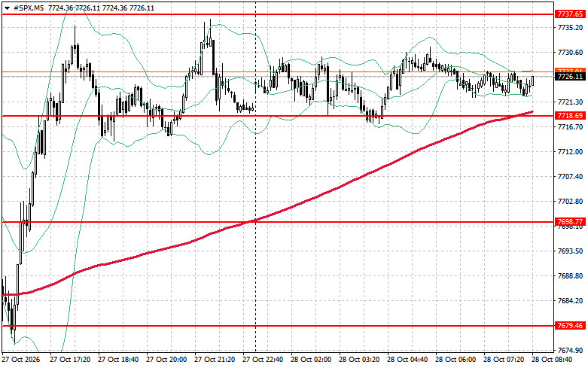Click the 7716.70 price scale value
This screenshot has width=588, height=368.
pos(571,127)
